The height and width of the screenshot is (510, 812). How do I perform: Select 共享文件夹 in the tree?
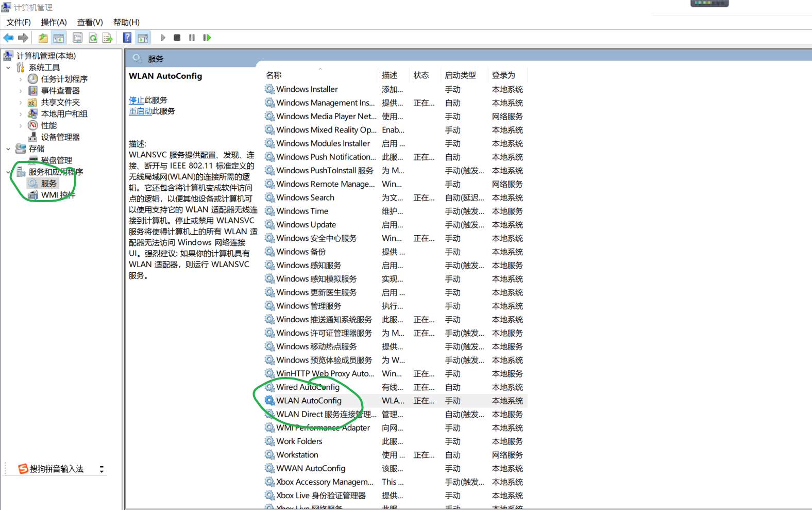60,102
